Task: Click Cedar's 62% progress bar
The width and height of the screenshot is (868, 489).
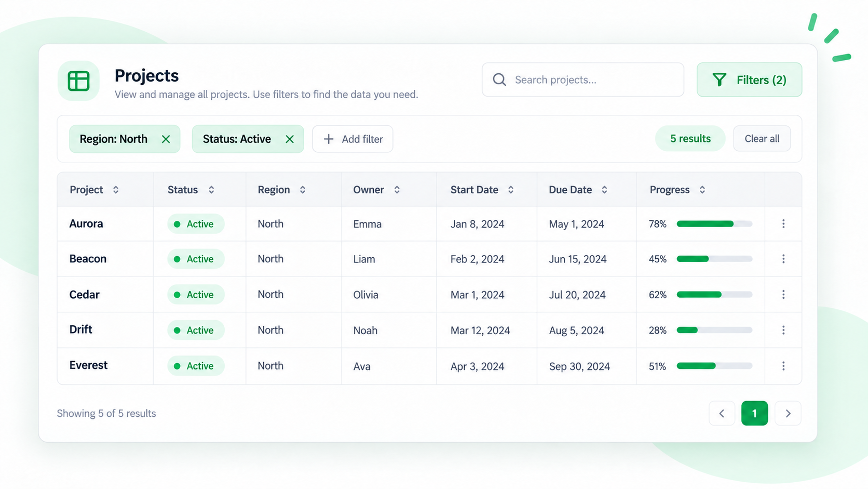Action: pyautogui.click(x=714, y=295)
